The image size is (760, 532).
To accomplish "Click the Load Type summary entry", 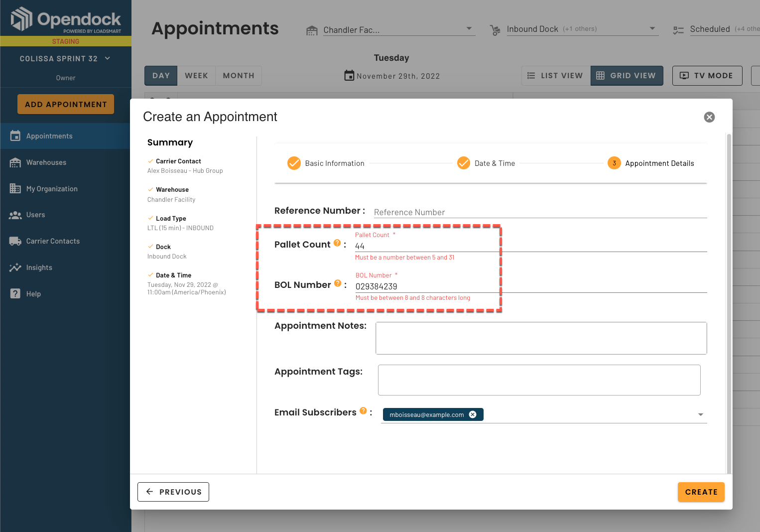I will pyautogui.click(x=180, y=223).
